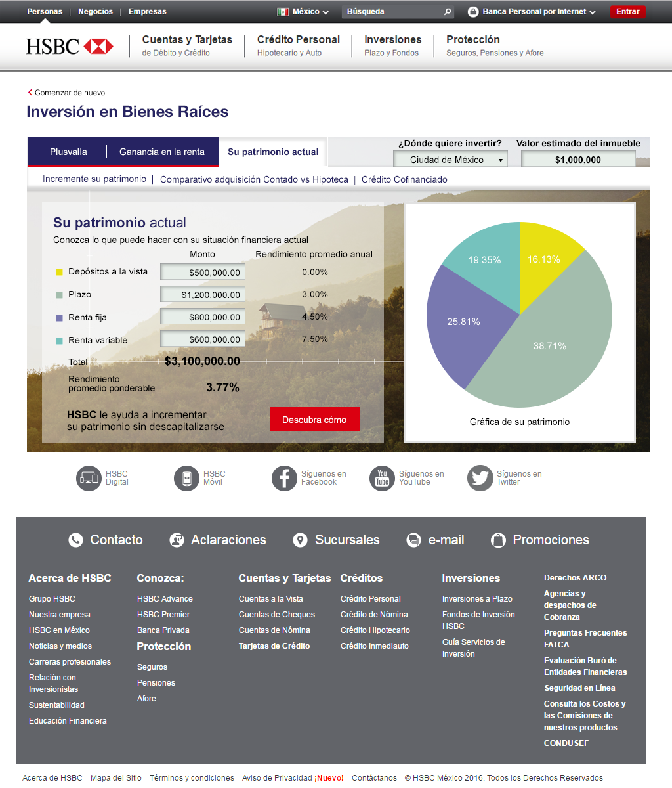
Task: Click the YouTube icon
Action: (x=382, y=478)
